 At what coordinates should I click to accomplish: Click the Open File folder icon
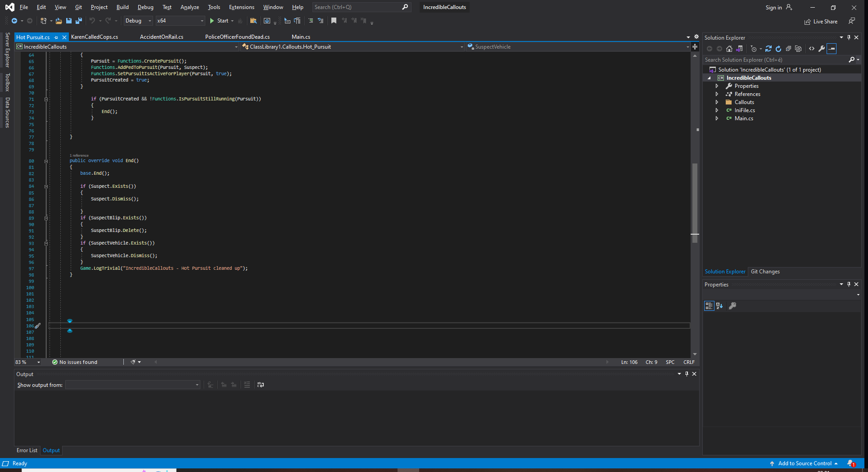[x=59, y=21]
